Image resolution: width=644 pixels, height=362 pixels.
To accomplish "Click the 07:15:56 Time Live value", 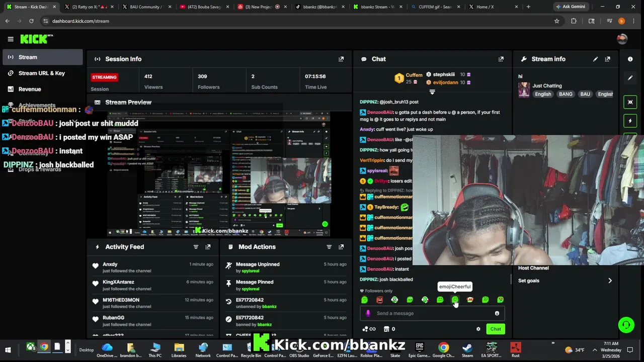I will (x=315, y=76).
